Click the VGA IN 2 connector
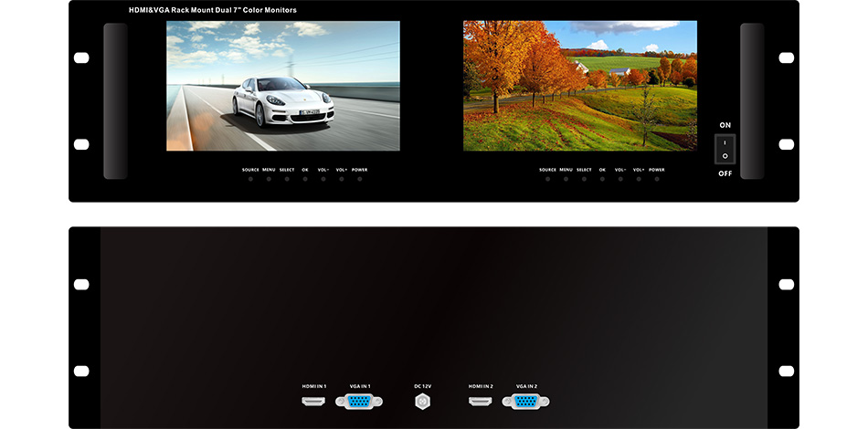868x429 pixels. [x=524, y=401]
